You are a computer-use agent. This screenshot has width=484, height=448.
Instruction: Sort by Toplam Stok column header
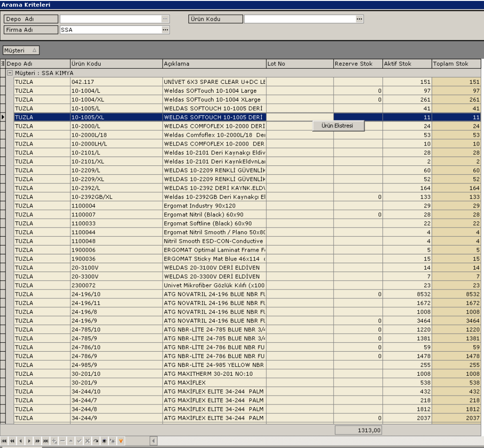456,63
